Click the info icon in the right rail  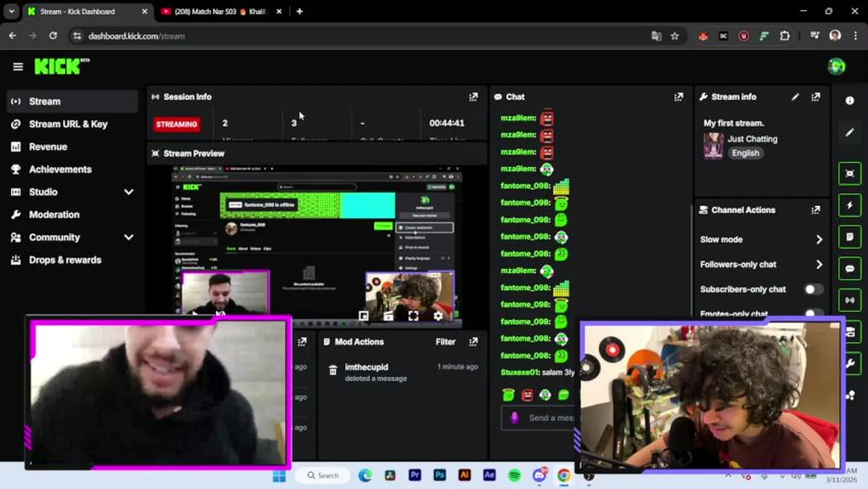click(850, 101)
